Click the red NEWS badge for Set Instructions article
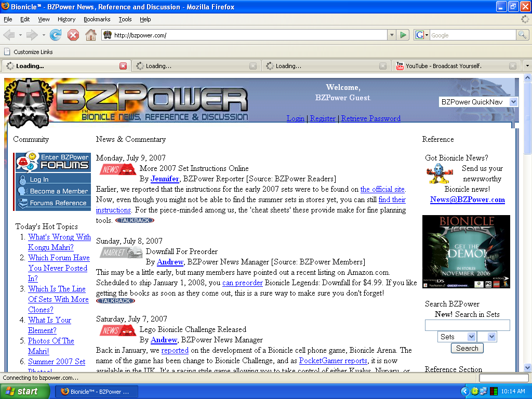This screenshot has width=532, height=399. (118, 169)
